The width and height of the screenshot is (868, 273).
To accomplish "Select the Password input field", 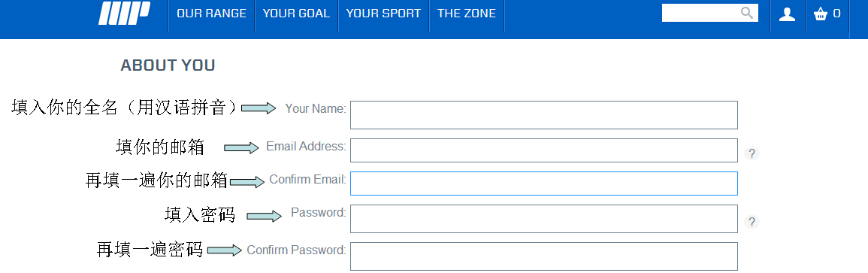I will 543,219.
